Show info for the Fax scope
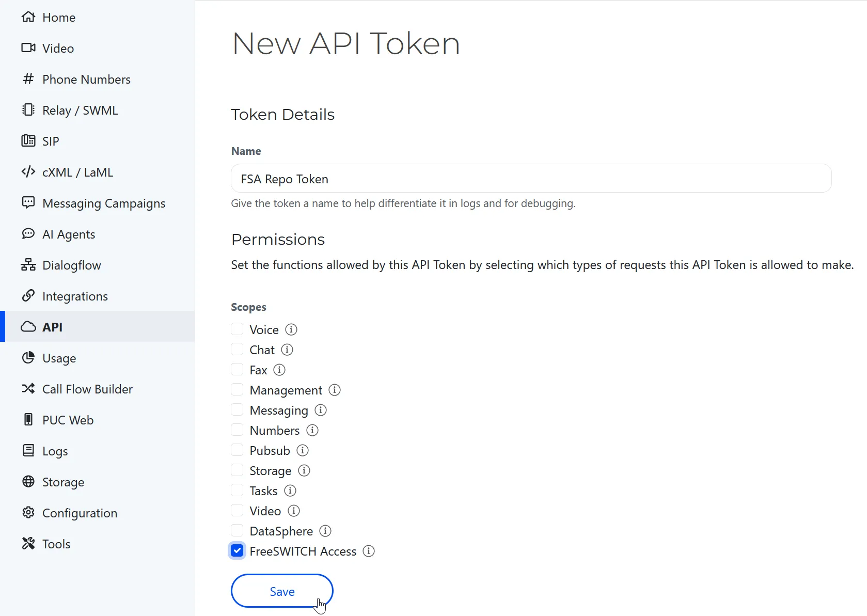The image size is (867, 616). click(x=279, y=370)
